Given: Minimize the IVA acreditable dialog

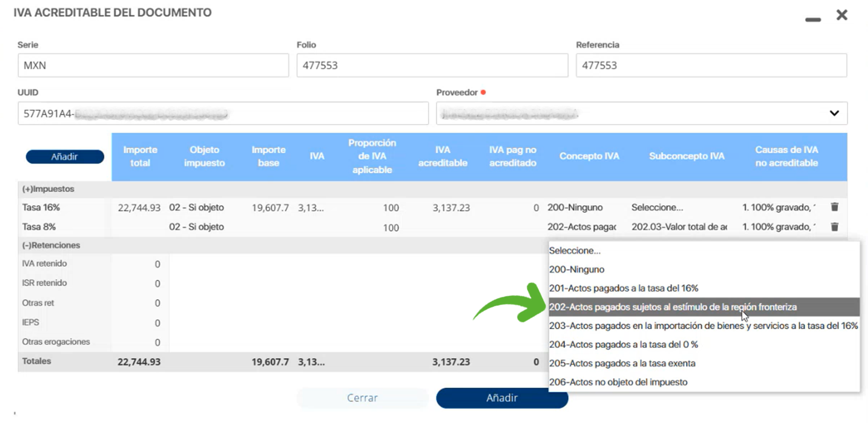Looking at the screenshot, I should point(813,19).
